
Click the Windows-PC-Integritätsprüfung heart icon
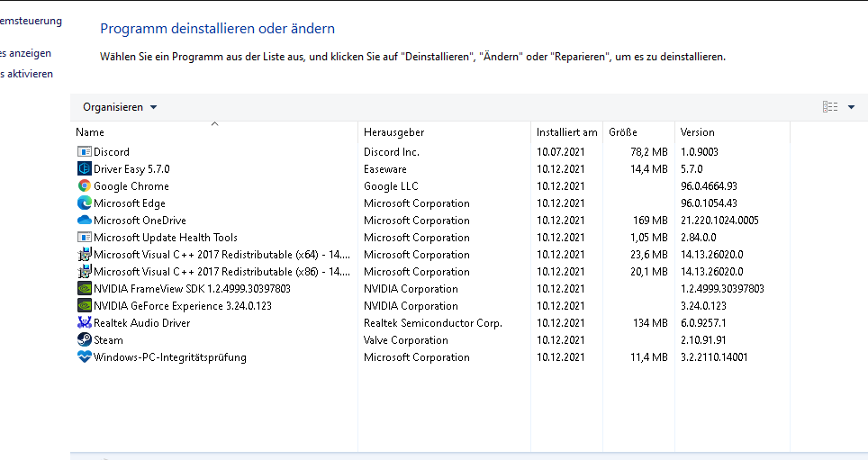click(x=85, y=357)
